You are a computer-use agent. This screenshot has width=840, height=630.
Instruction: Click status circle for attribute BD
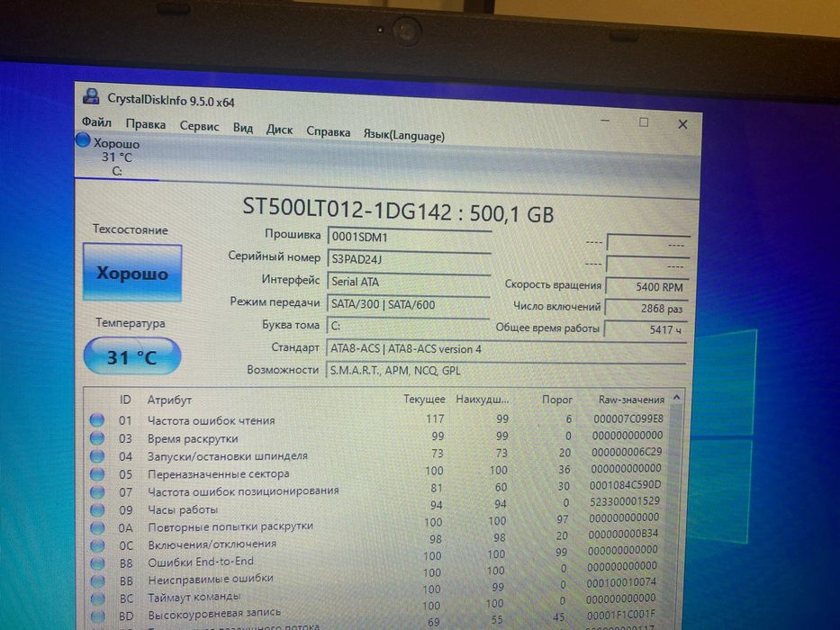coord(97,616)
